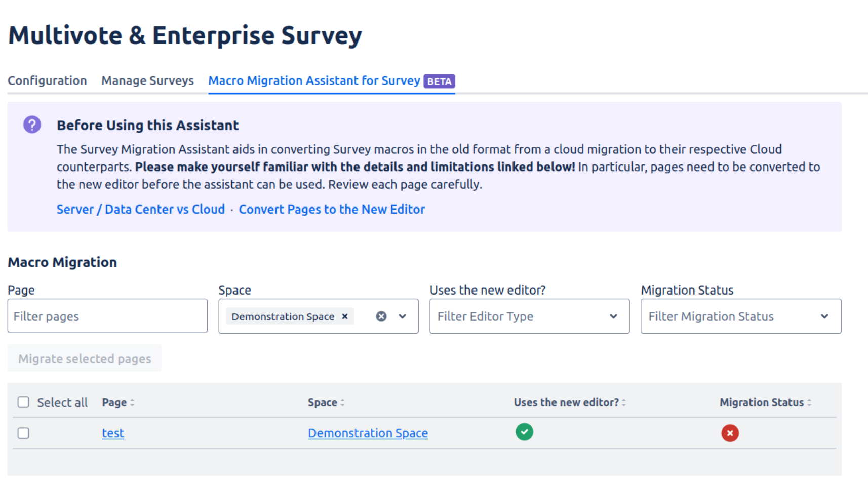
Task: Clear all selected spaces with the circle X
Action: [381, 316]
